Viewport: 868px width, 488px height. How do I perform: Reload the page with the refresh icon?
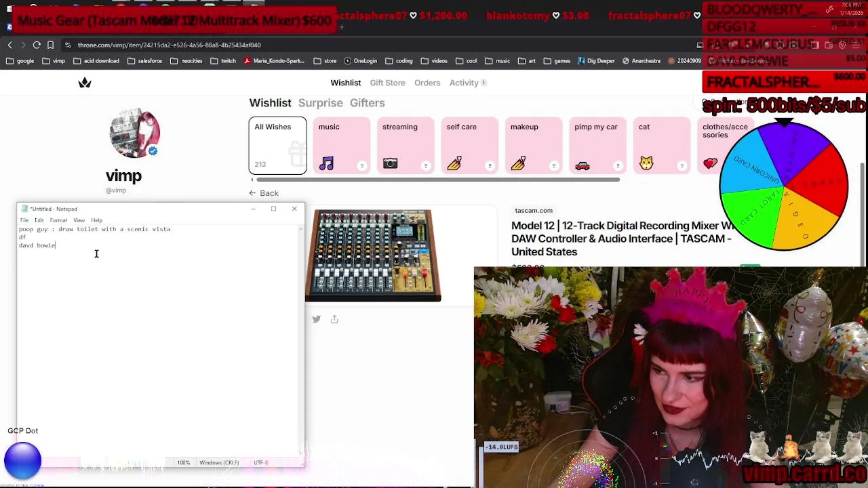click(37, 45)
